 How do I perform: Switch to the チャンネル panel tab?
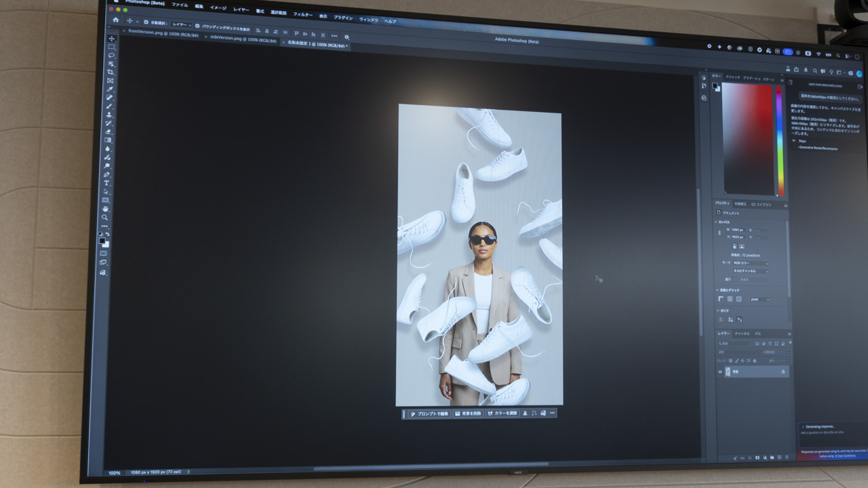click(x=743, y=333)
